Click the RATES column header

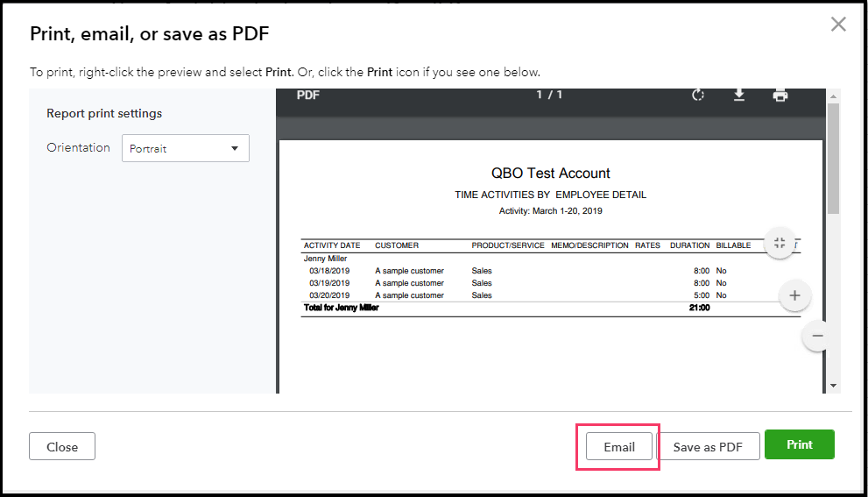(647, 245)
